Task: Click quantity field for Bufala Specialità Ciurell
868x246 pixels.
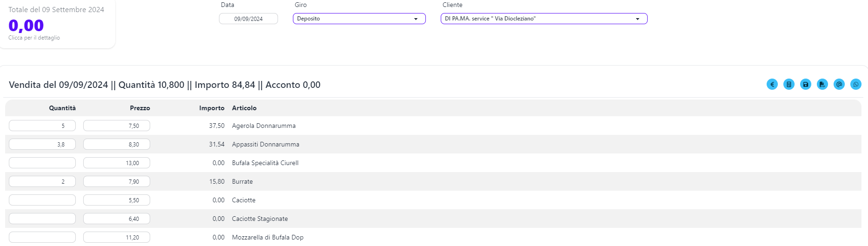Action: tap(42, 163)
